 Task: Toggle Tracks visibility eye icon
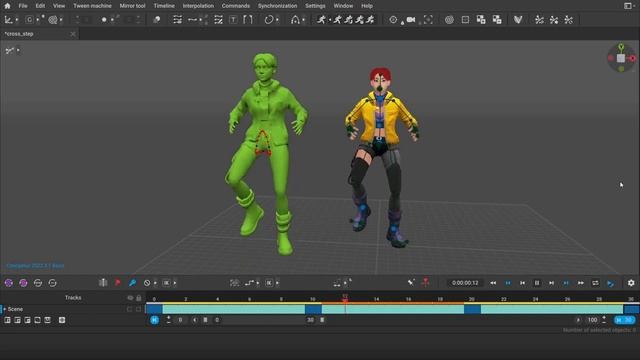(130, 298)
